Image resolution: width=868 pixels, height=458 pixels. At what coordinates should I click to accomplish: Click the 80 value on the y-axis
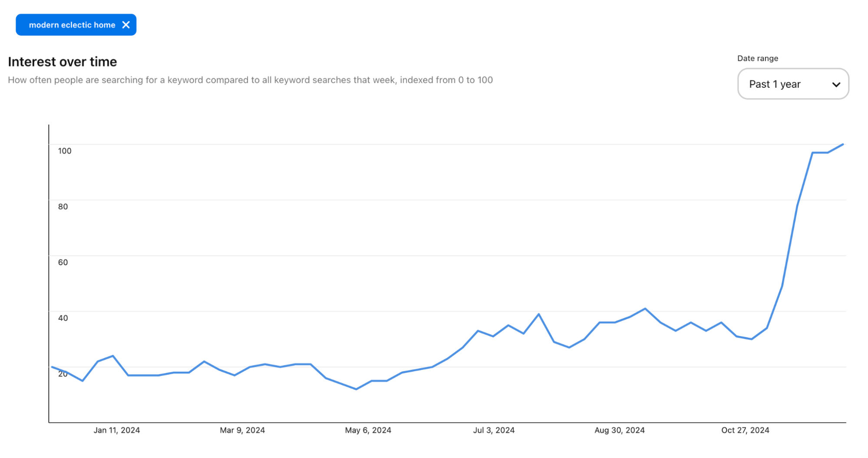(x=63, y=207)
